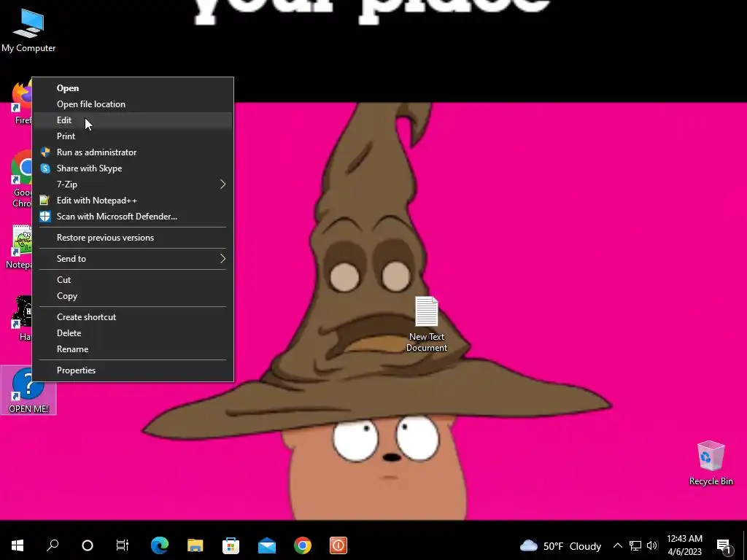Choose Create shortcut
Image resolution: width=747 pixels, height=560 pixels.
133,317
